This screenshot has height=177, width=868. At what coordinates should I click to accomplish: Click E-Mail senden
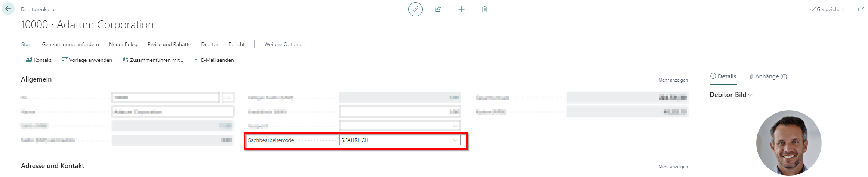click(214, 60)
